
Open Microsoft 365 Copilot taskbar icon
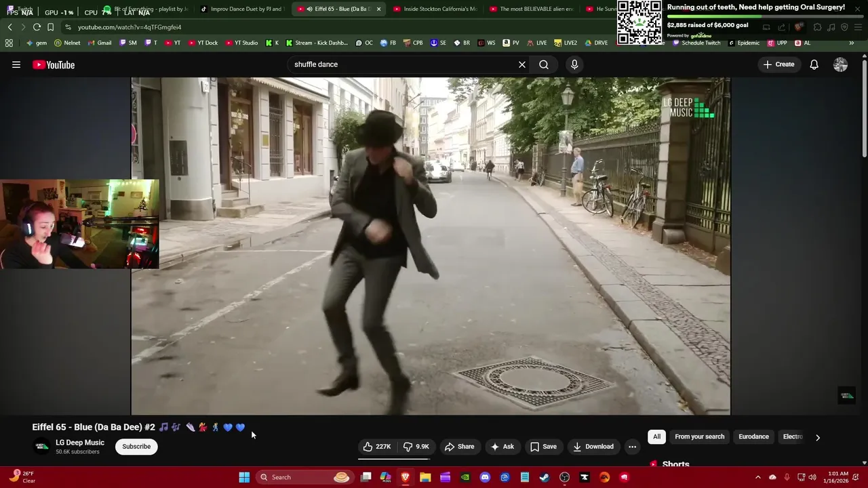(385, 477)
